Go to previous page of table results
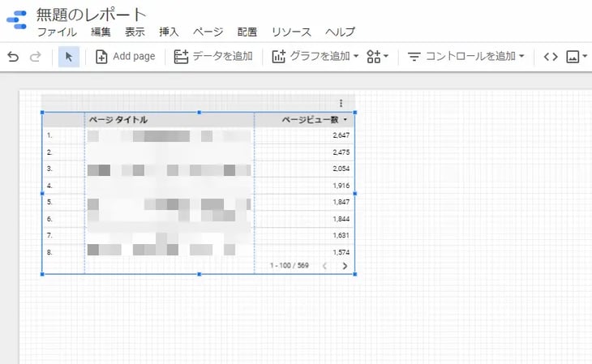The height and width of the screenshot is (364, 592). point(325,266)
